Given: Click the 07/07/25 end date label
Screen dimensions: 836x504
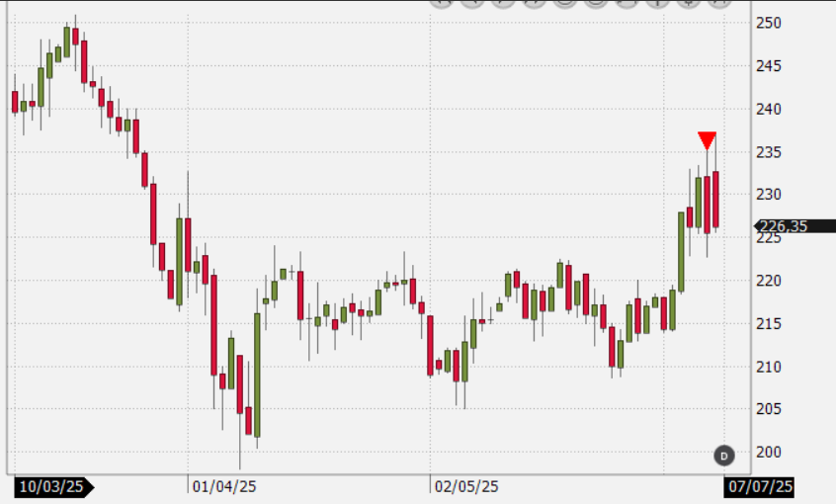Looking at the screenshot, I should [x=759, y=487].
